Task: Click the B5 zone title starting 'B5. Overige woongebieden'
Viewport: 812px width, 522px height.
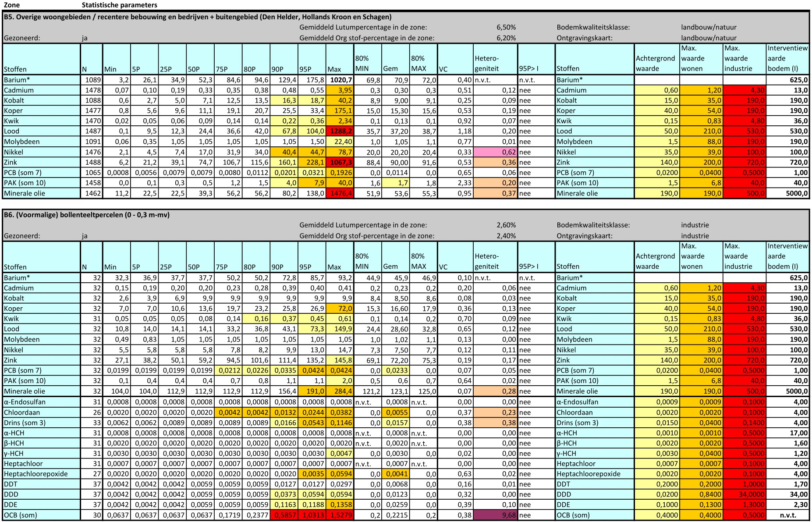Action: pos(197,17)
